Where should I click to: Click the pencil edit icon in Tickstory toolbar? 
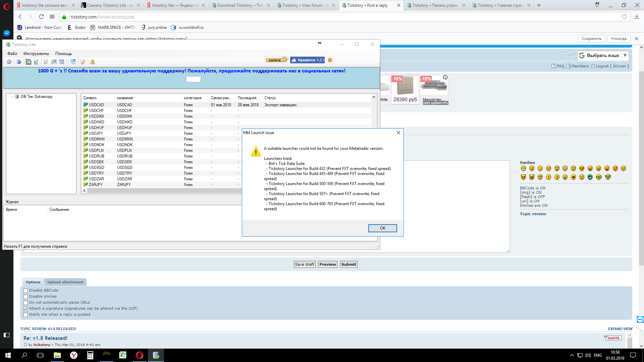coord(83,62)
